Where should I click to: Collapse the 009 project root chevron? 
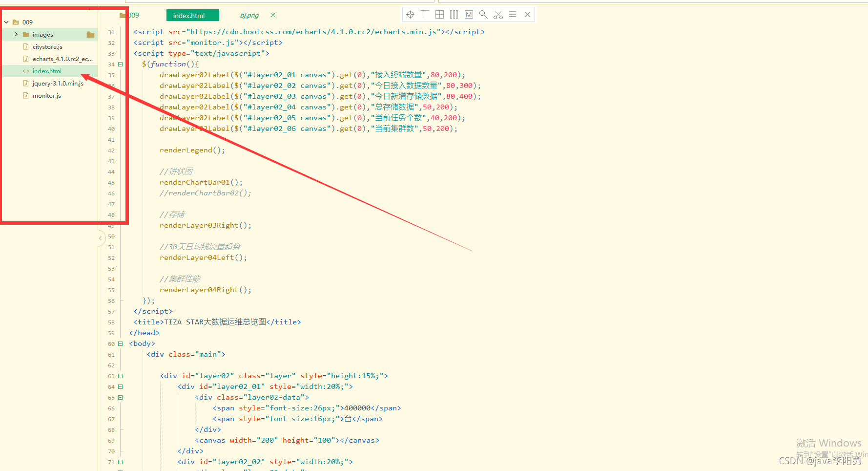point(6,22)
